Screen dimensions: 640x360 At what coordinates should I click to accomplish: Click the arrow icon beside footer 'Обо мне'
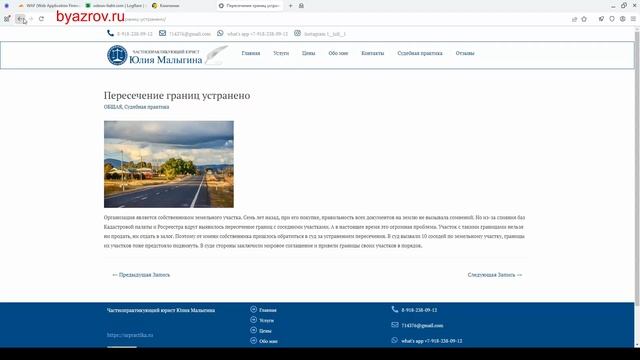click(253, 340)
